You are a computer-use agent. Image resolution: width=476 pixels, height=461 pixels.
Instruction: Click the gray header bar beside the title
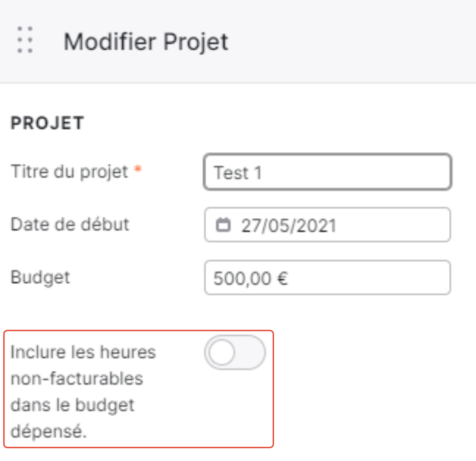351,41
